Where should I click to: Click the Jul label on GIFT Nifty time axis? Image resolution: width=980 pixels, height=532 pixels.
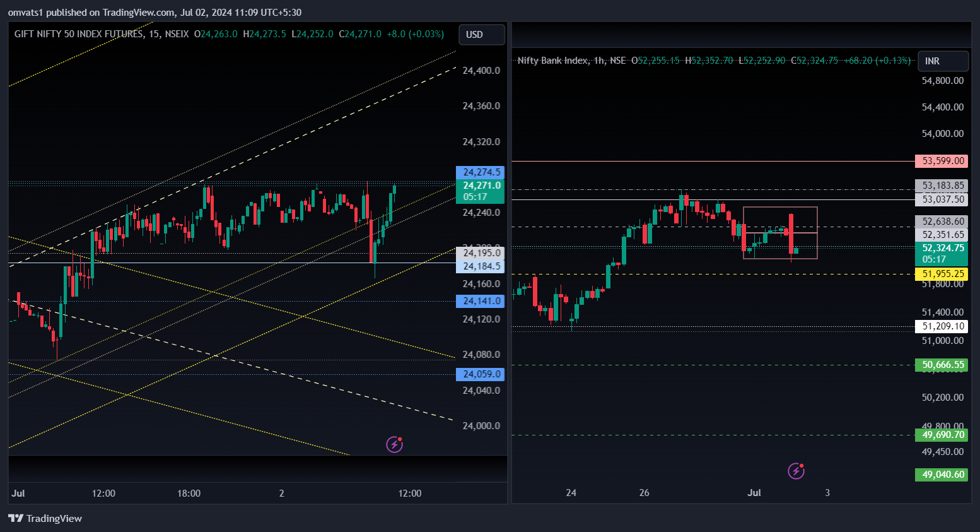(x=18, y=494)
